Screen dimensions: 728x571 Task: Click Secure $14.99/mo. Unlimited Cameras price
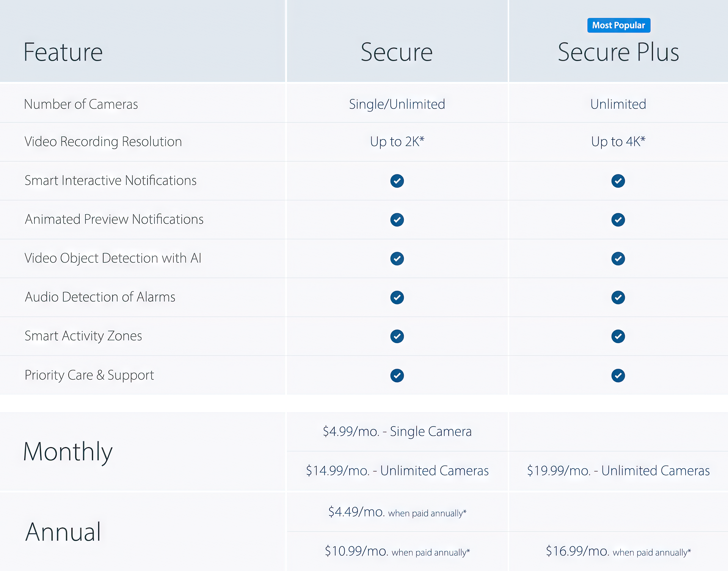(397, 471)
